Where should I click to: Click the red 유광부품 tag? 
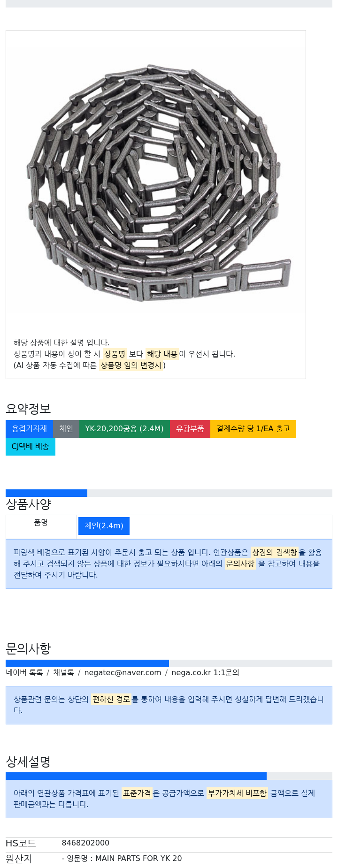point(190,429)
